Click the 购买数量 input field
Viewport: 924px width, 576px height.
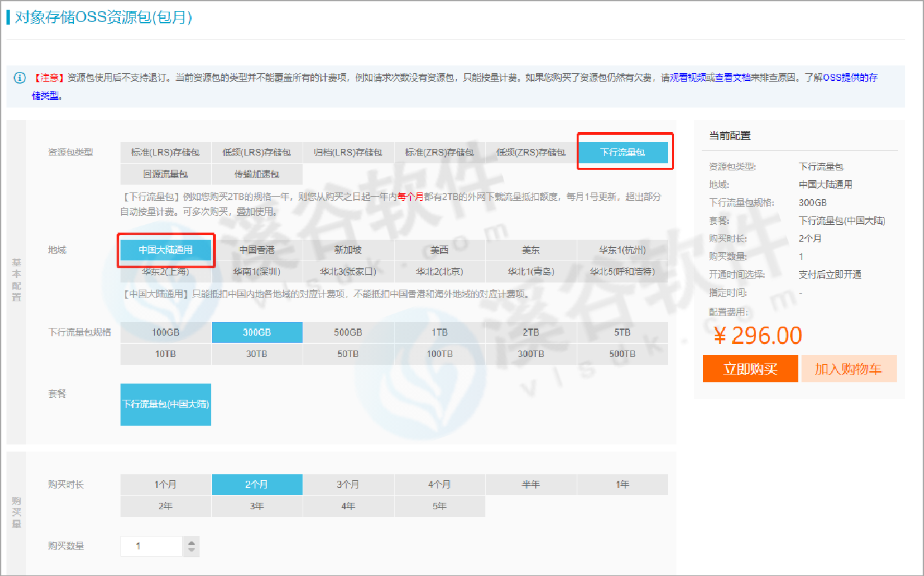[x=151, y=546]
